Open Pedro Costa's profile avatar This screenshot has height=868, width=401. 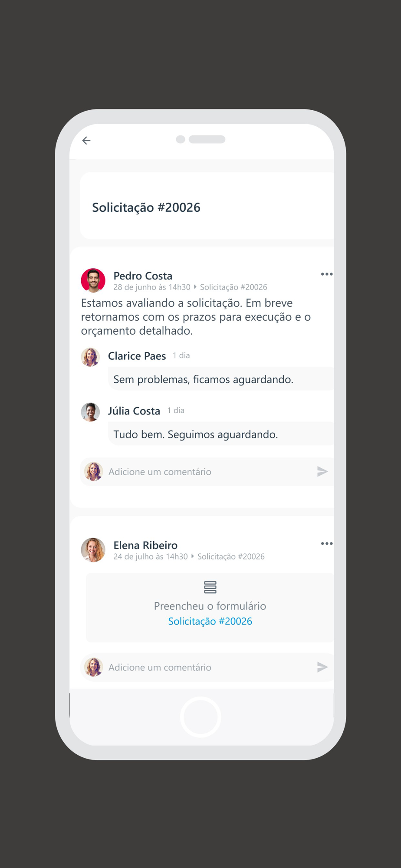pyautogui.click(x=93, y=280)
